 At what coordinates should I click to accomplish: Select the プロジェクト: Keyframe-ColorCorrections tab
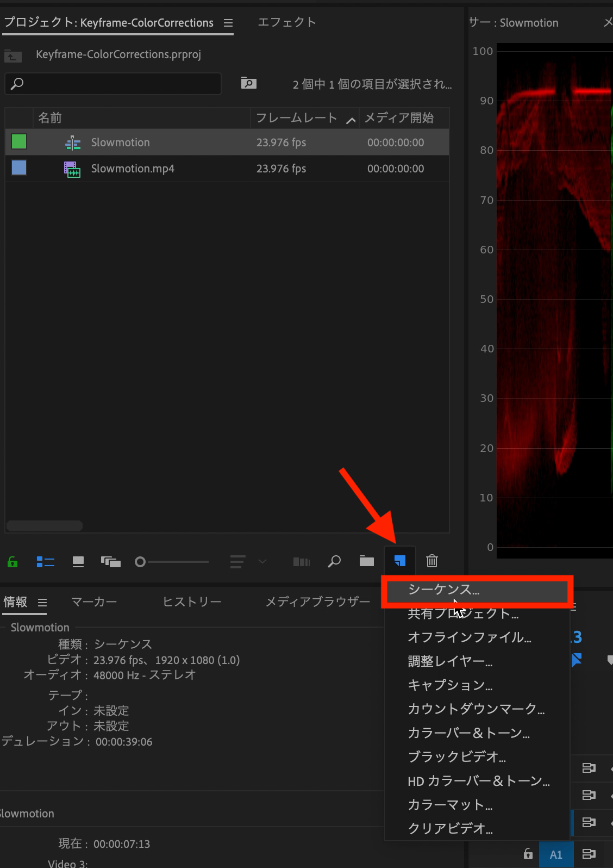click(109, 22)
